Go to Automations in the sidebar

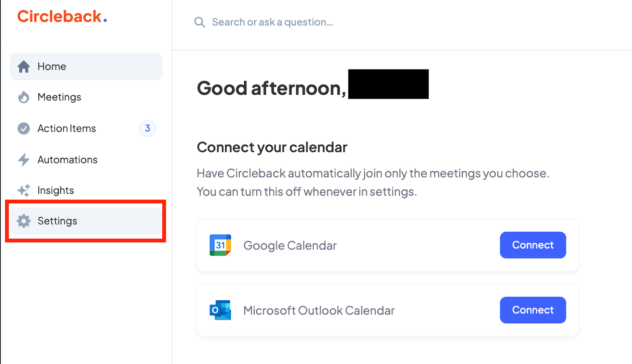pyautogui.click(x=67, y=159)
